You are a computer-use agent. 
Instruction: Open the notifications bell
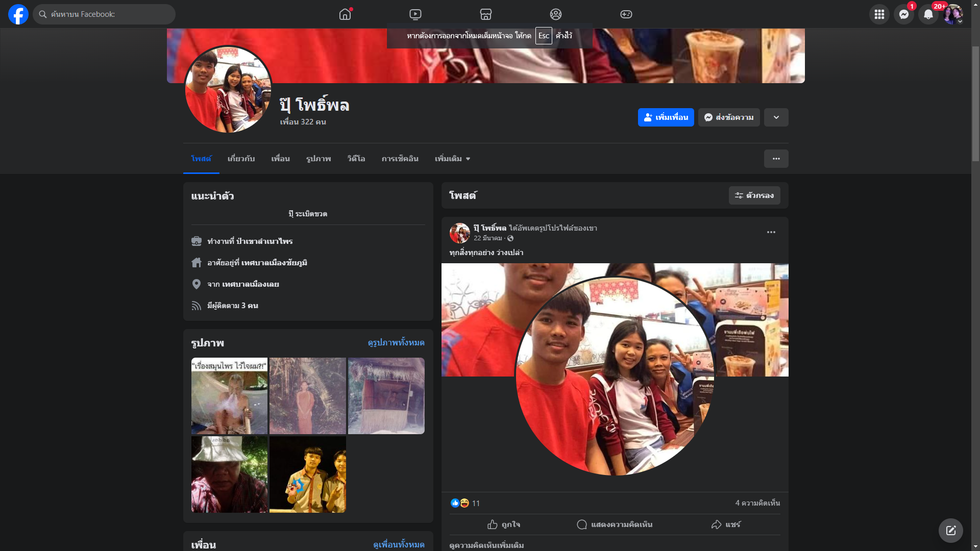[928, 14]
